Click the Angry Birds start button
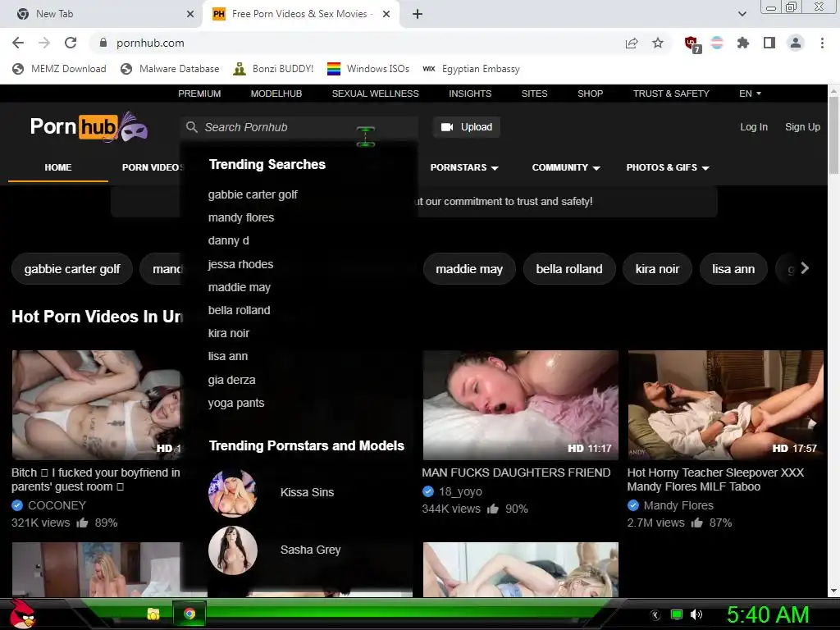The image size is (840, 630). tap(22, 614)
